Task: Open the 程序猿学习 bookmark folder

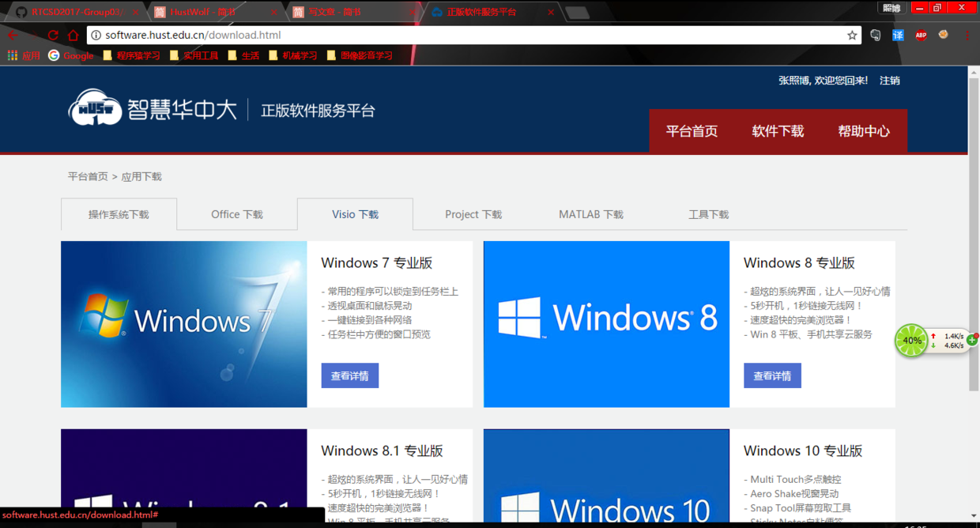Action: 132,55
